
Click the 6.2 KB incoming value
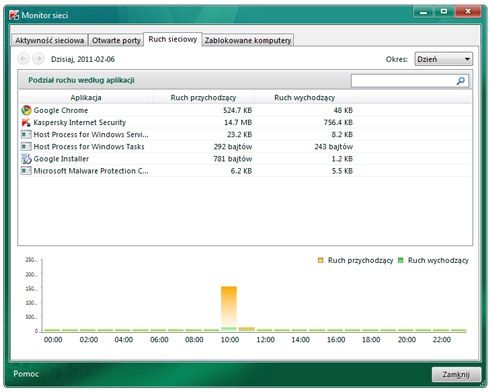pyautogui.click(x=241, y=171)
